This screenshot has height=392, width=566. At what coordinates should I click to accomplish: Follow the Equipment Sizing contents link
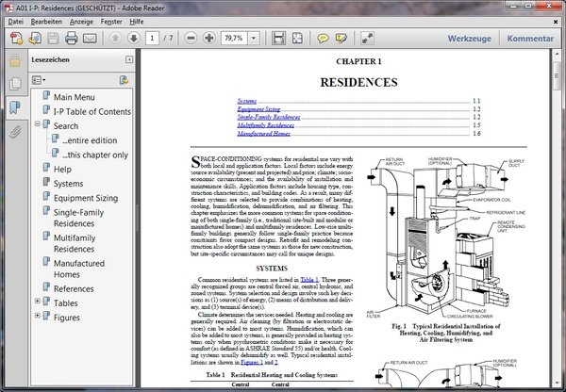click(258, 109)
